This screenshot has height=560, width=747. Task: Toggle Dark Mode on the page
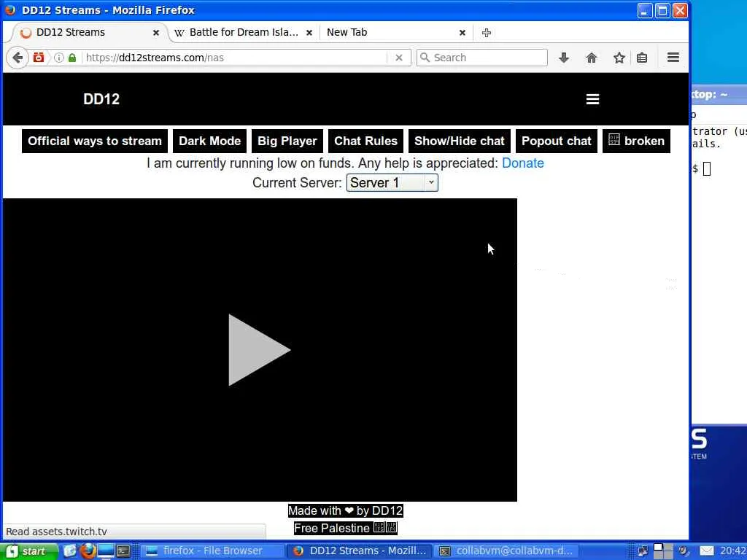[x=209, y=141]
